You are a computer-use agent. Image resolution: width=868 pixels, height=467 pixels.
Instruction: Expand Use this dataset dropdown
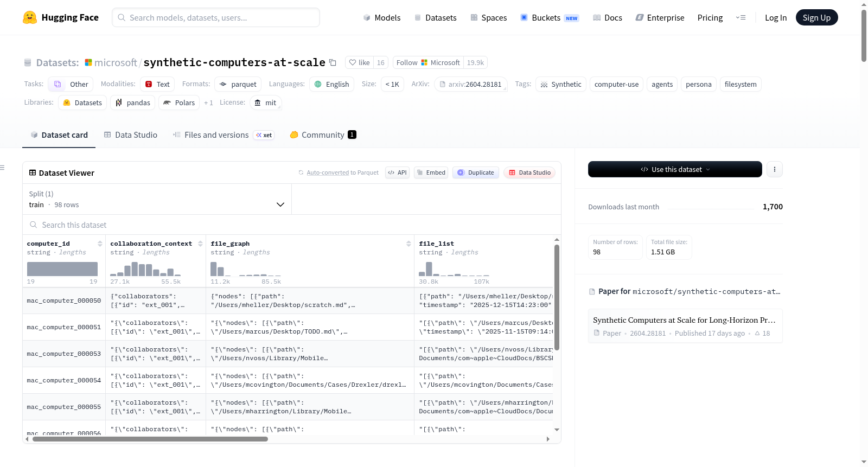675,169
